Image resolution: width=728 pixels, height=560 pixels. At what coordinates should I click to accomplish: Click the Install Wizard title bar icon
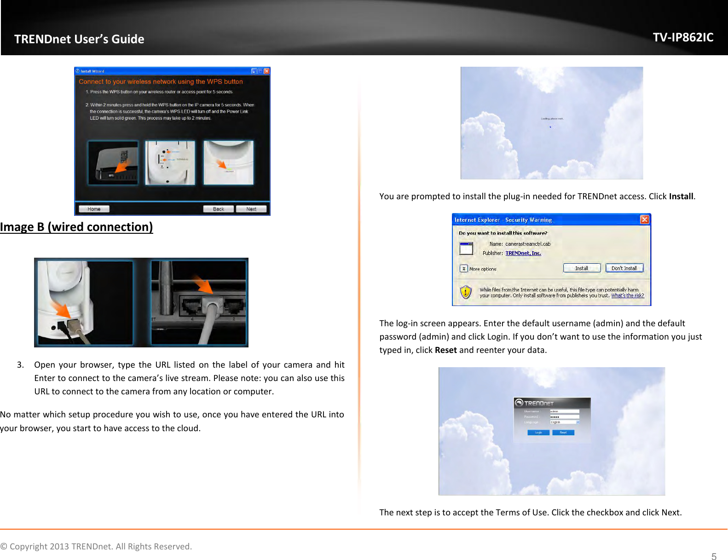pyautogui.click(x=77, y=71)
